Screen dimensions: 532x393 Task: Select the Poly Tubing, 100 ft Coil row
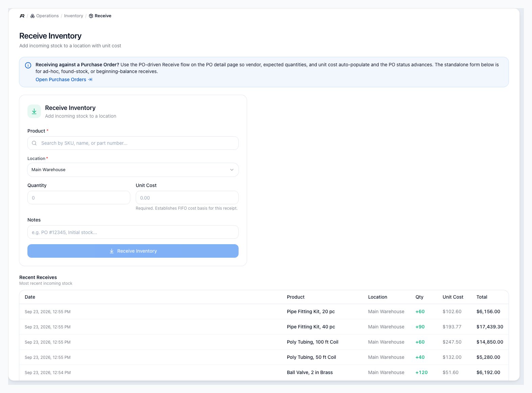click(x=264, y=342)
